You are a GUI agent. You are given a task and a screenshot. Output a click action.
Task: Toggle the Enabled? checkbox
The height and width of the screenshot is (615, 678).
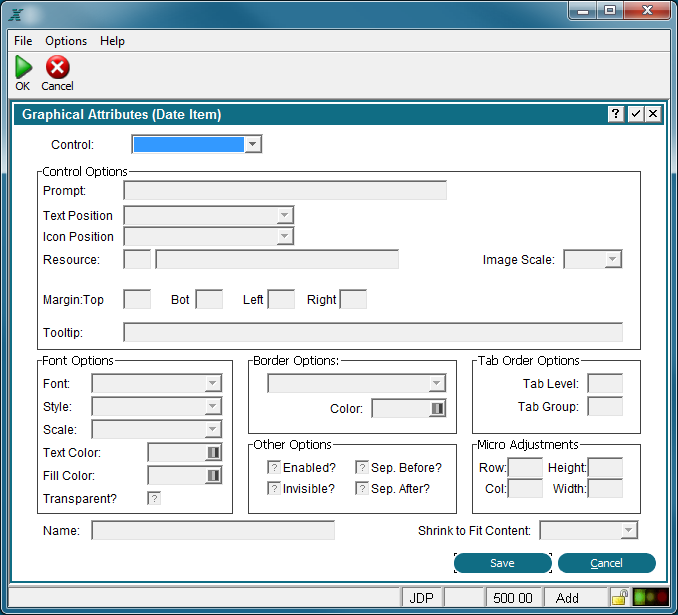coord(274,467)
